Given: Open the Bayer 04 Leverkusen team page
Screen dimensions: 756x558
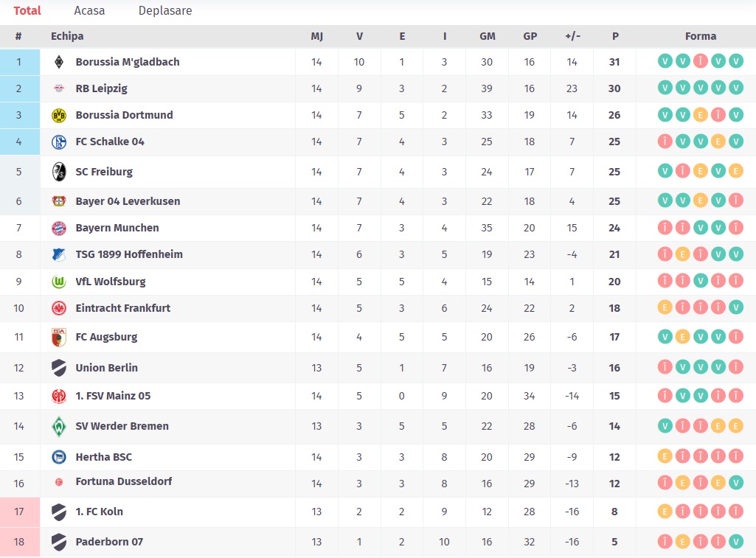Looking at the screenshot, I should coord(128,201).
